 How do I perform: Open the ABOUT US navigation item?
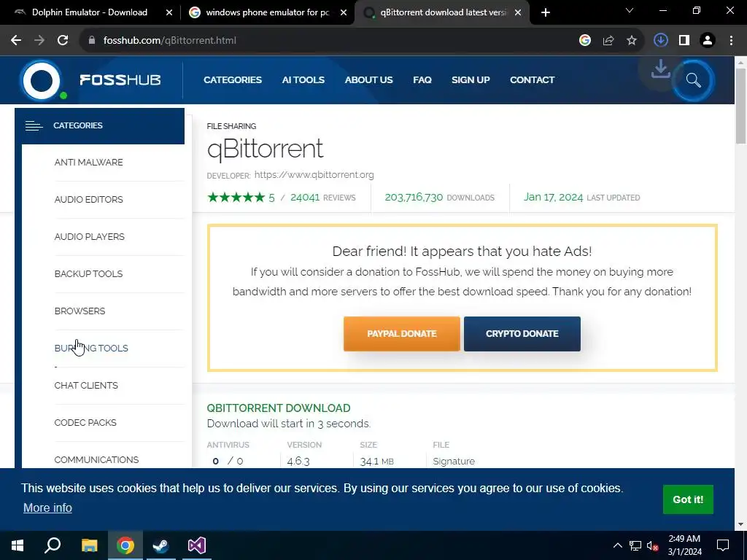click(x=368, y=80)
